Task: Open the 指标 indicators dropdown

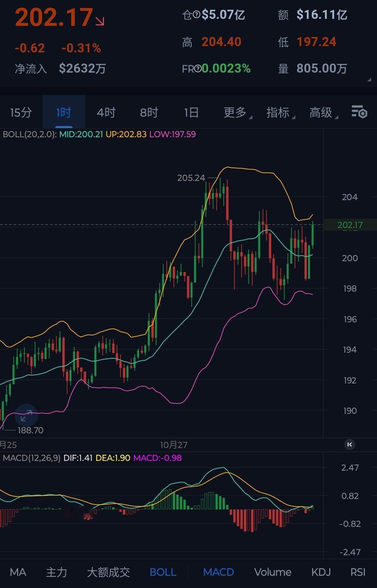Action: tap(280, 112)
